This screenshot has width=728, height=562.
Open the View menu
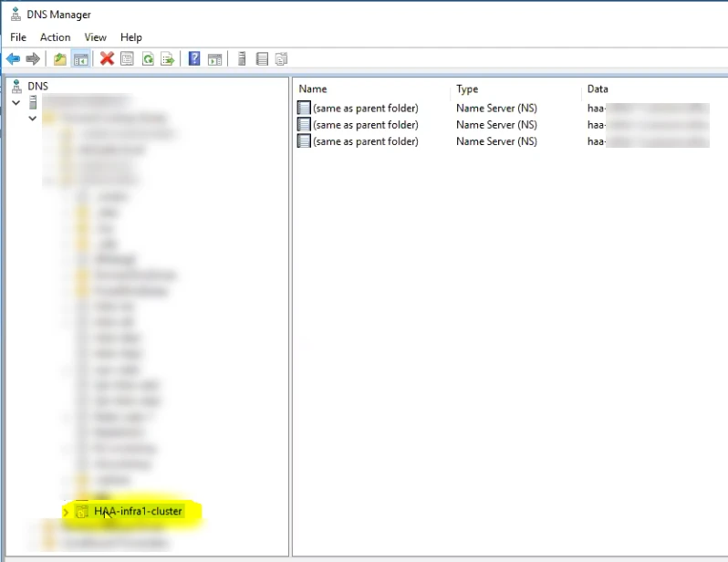(95, 37)
